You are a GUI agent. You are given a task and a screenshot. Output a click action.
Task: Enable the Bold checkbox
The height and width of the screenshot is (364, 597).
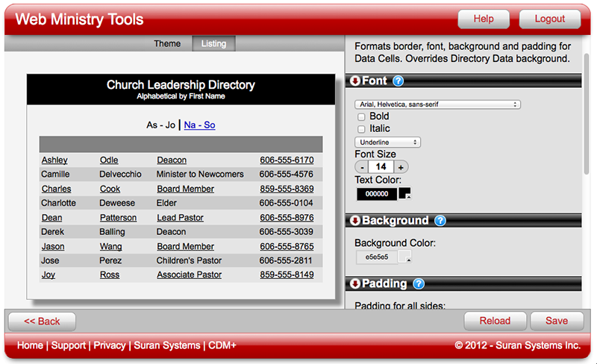click(362, 117)
